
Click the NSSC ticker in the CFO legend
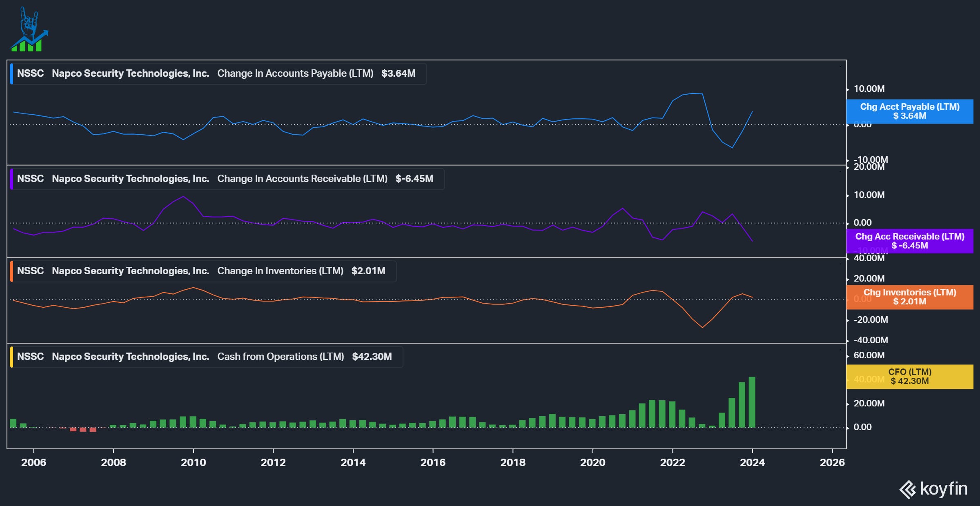pyautogui.click(x=30, y=357)
